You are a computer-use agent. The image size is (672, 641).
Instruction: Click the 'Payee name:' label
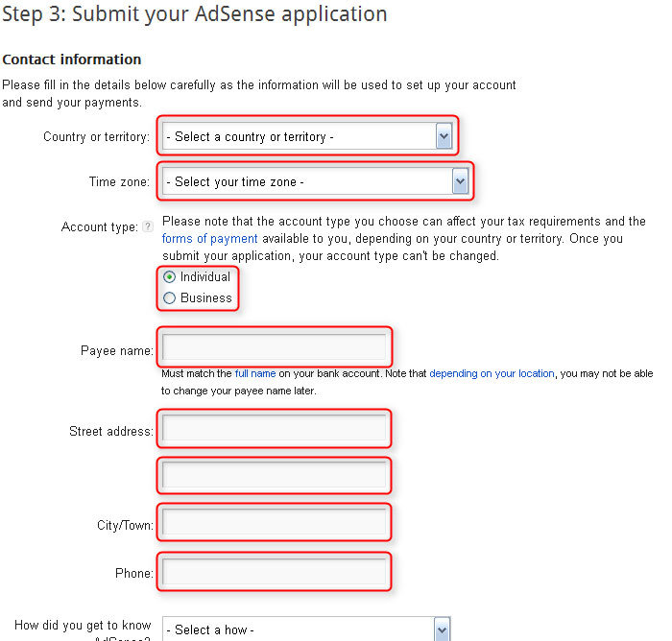click(x=116, y=351)
